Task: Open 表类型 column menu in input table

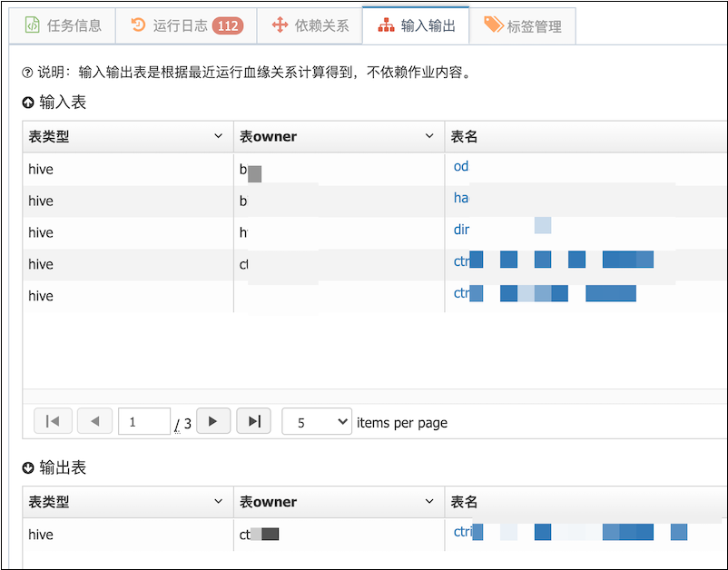Action: click(218, 136)
